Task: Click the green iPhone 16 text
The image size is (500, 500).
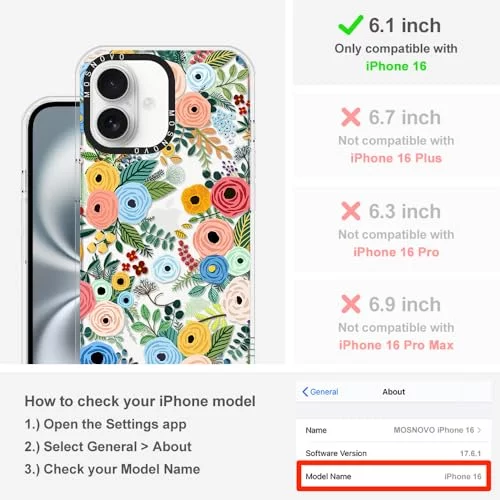Action: tap(396, 66)
